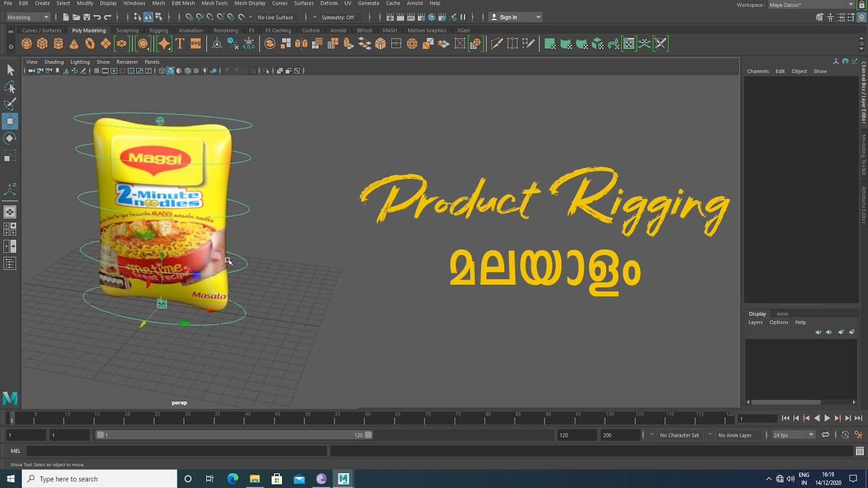Open Microsoft Edge from the taskbar
The image size is (868, 488).
(x=233, y=479)
